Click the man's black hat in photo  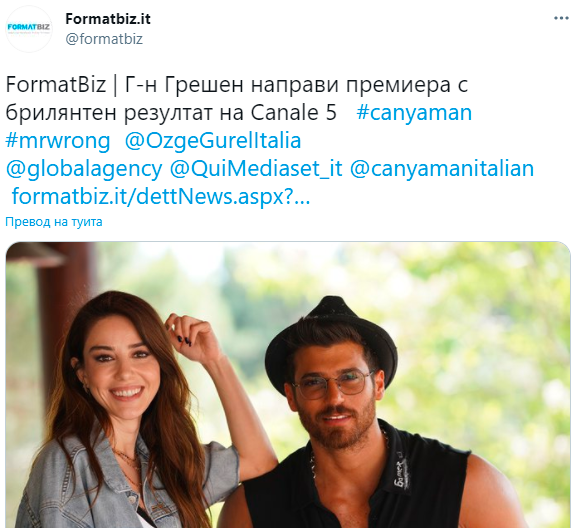coord(331,339)
